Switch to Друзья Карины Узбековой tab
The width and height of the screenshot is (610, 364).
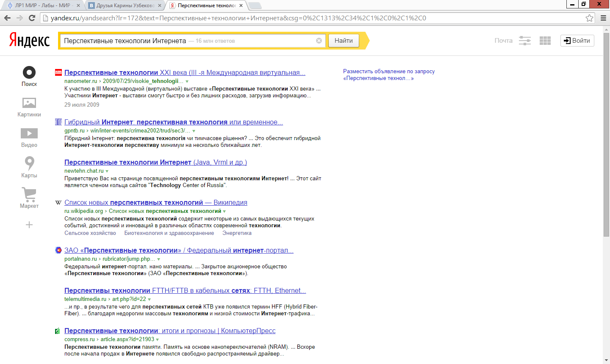(125, 6)
